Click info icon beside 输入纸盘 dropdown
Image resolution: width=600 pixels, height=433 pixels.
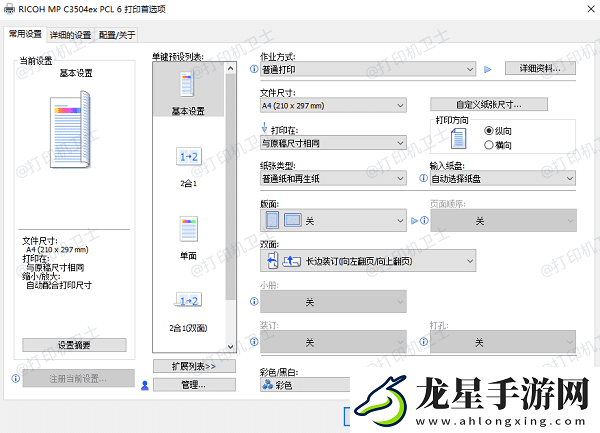pyautogui.click(x=423, y=178)
